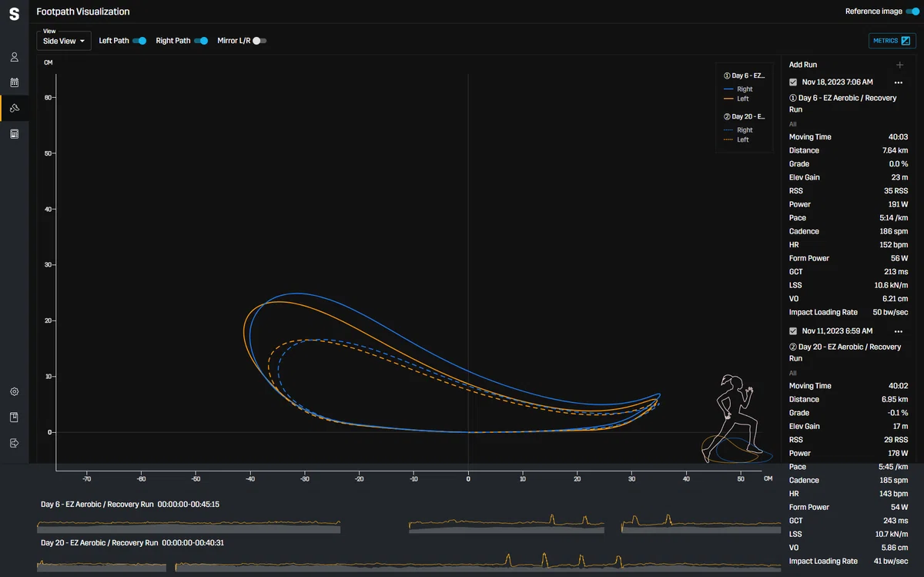Click the 10.6 kN/m LSS value
The image size is (924, 577).
point(891,286)
